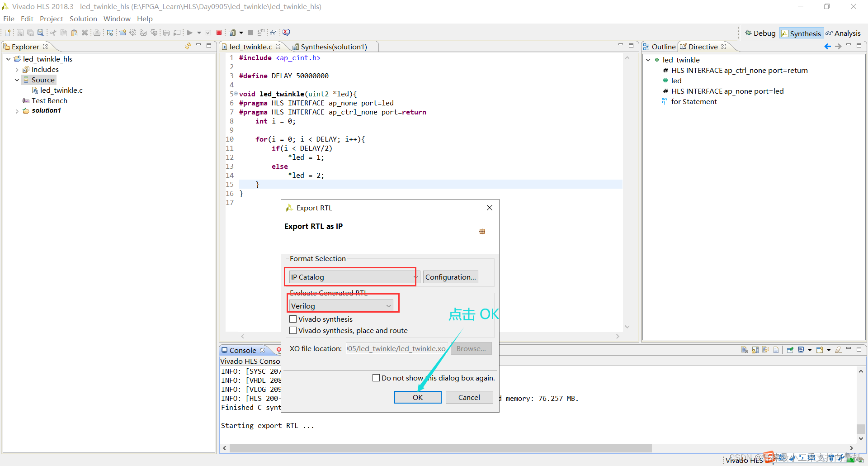This screenshot has width=868, height=466.
Task: Click the red sigma bubble toolbar icon
Action: 286,33
